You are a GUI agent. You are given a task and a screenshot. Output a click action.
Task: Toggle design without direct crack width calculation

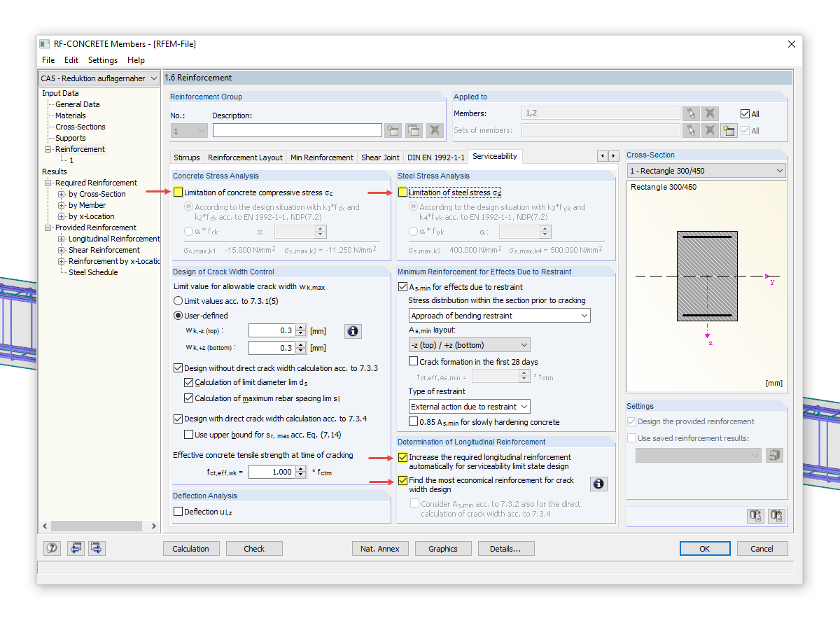pyautogui.click(x=178, y=368)
